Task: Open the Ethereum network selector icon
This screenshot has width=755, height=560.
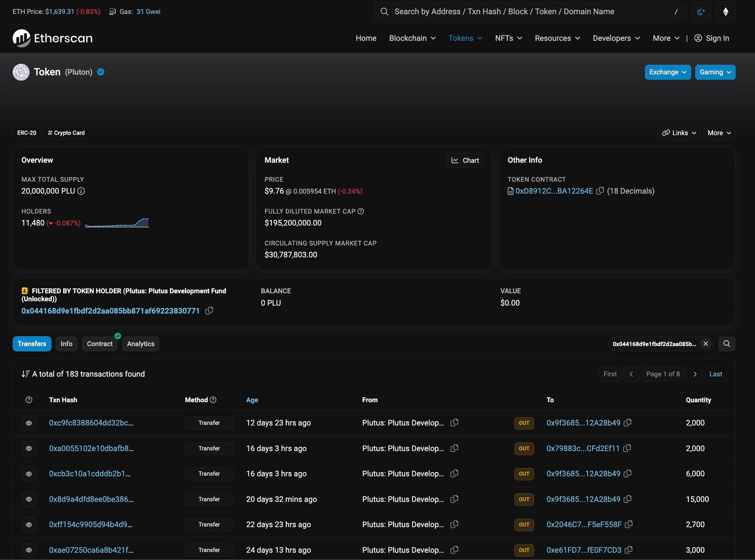Action: point(726,12)
